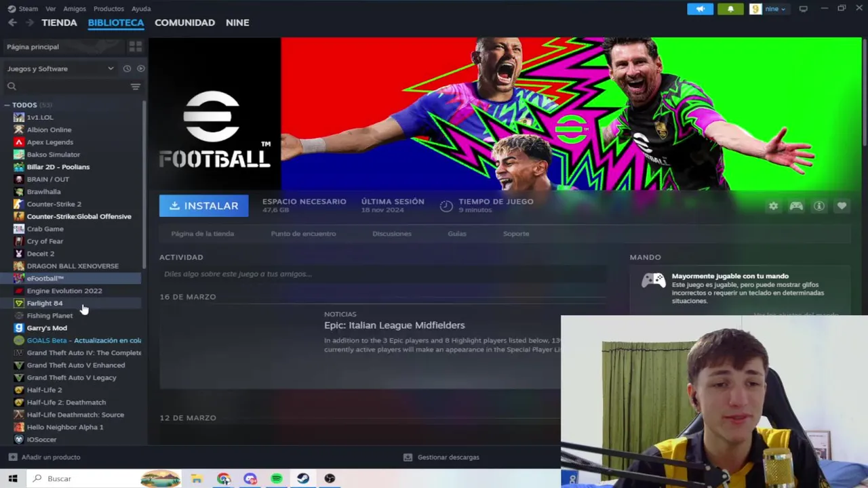This screenshot has height=488, width=868.
Task: Open Discusiones link
Action: 392,234
